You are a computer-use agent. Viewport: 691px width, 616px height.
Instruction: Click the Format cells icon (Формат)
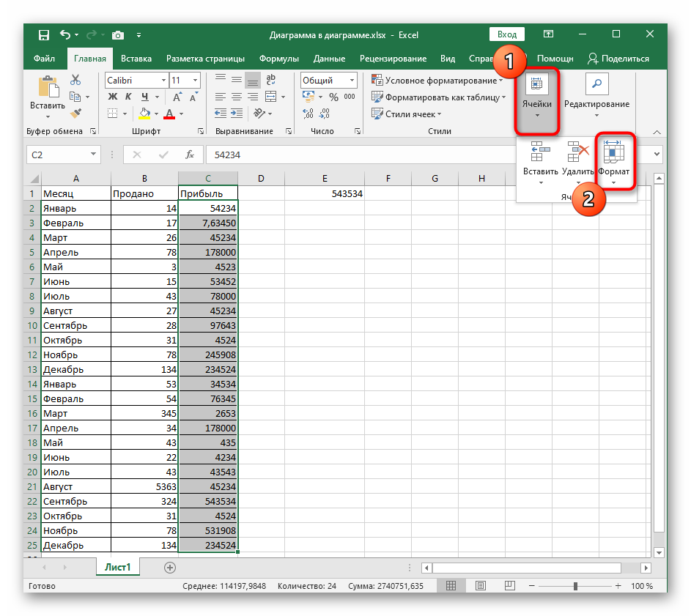tap(613, 152)
